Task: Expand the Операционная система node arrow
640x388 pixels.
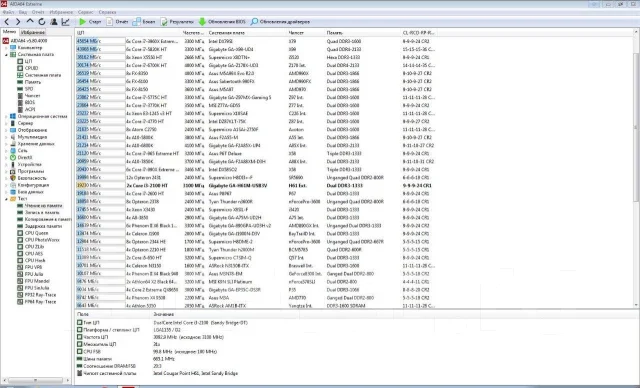Action: pos(6,116)
